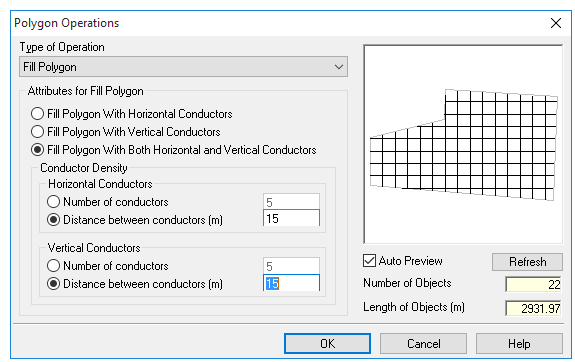
Task: Open the Type of Operation dropdown
Action: 183,67
